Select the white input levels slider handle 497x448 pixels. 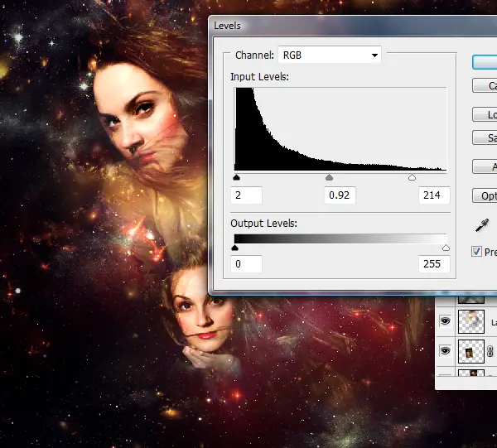(412, 177)
